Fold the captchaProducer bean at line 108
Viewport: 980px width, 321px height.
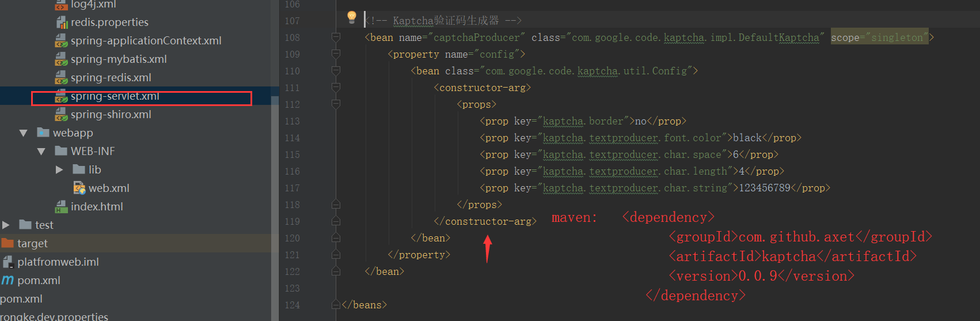coord(336,37)
